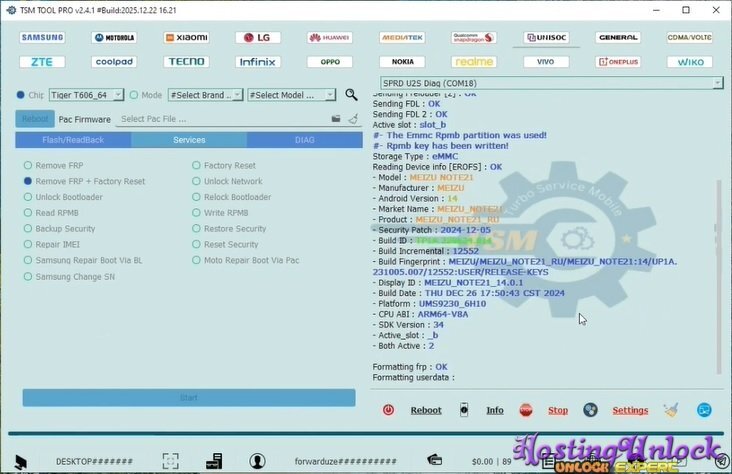Open the Vivo brand section
The image size is (732, 474).
[x=546, y=62]
